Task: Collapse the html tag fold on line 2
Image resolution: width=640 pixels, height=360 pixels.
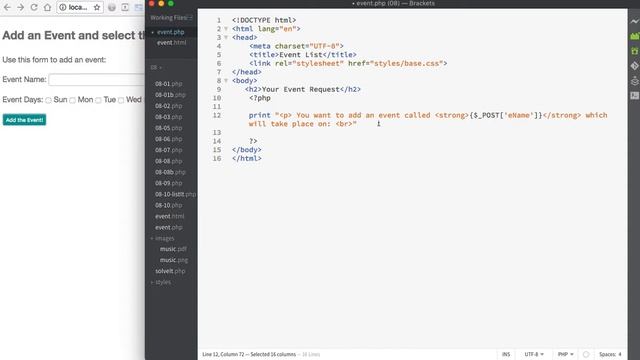Action: click(x=226, y=29)
